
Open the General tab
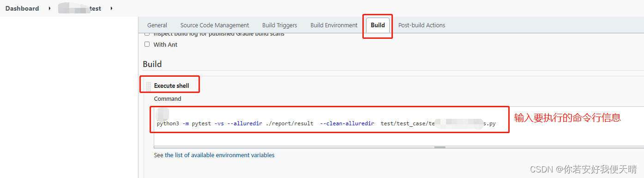tap(157, 25)
